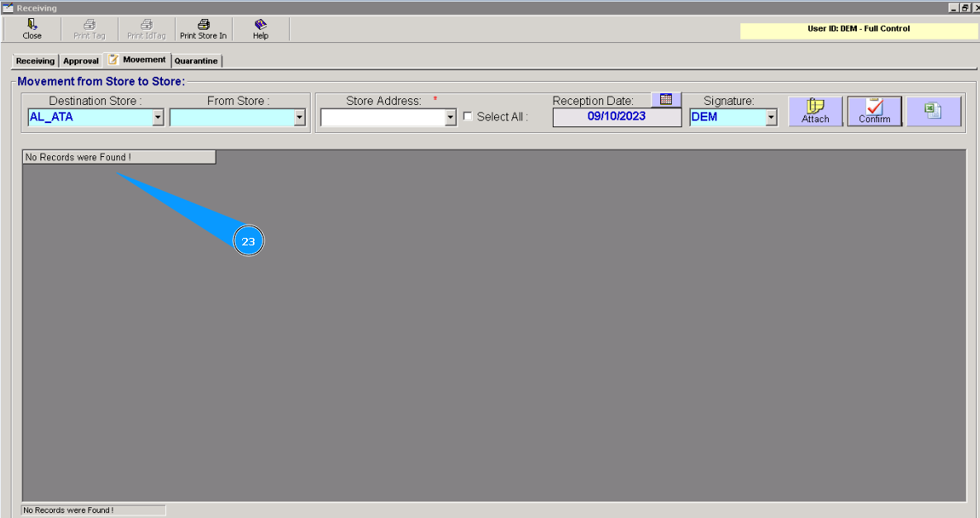The image size is (980, 518).
Task: Open the Reception Date calendar icon
Action: tap(666, 99)
